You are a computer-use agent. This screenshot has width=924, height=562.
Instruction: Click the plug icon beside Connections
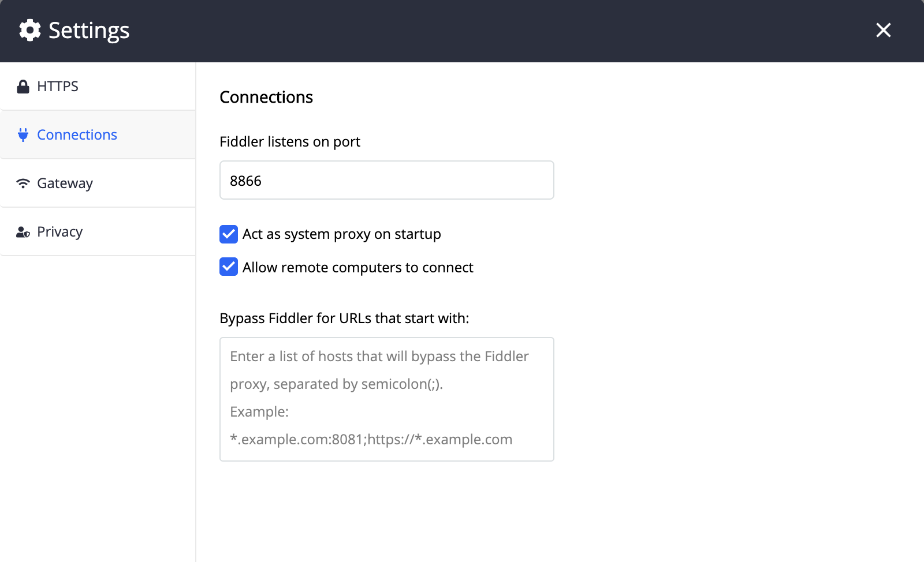[x=23, y=134]
